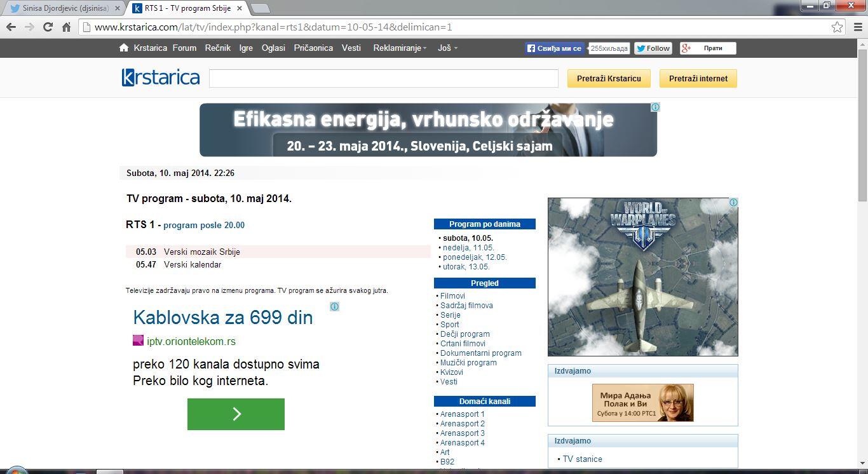
Task: Select ponedeljak, 12.05. program day
Action: coord(475,257)
